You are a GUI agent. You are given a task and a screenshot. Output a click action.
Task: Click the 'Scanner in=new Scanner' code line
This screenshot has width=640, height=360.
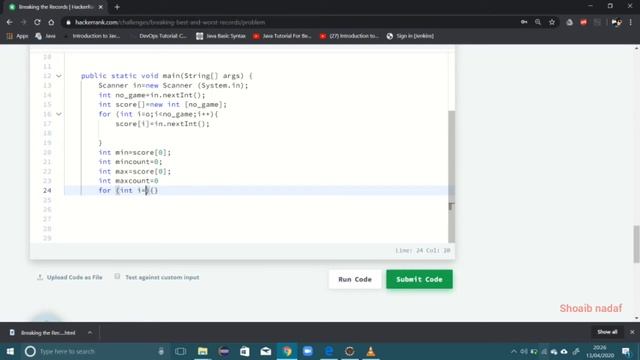(x=173, y=86)
